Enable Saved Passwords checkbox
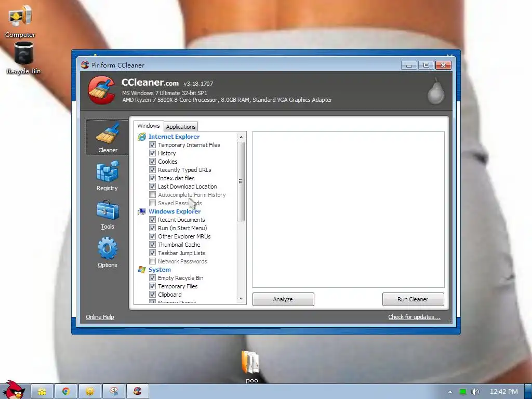This screenshot has width=532, height=399. tap(152, 203)
